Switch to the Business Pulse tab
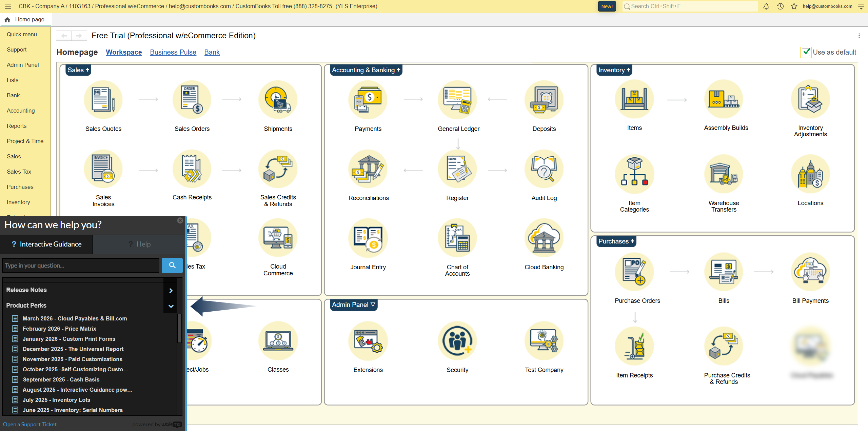The width and height of the screenshot is (868, 431). tap(173, 52)
